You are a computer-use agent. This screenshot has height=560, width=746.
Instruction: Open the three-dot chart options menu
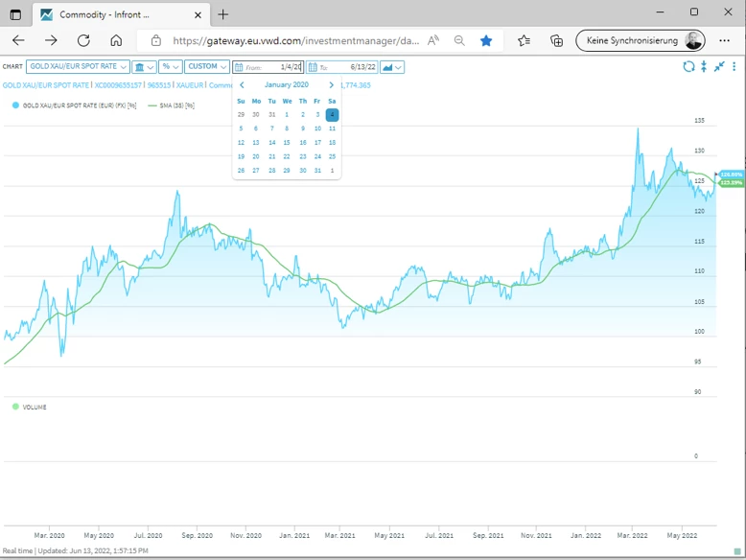coord(734,66)
